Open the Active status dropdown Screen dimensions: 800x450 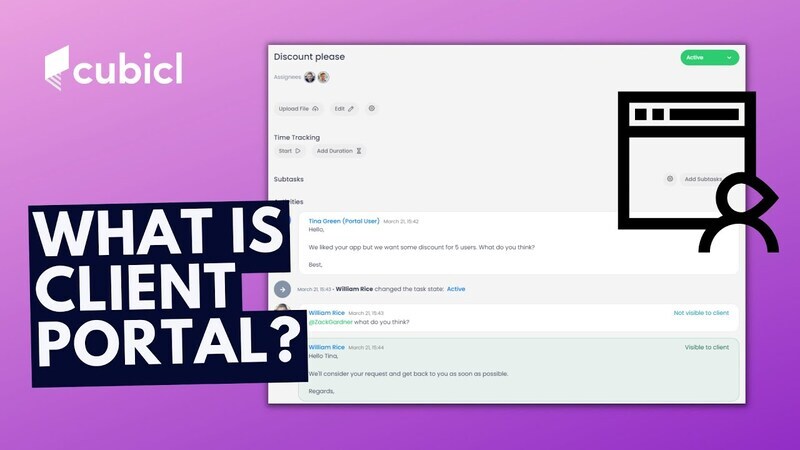(x=709, y=58)
